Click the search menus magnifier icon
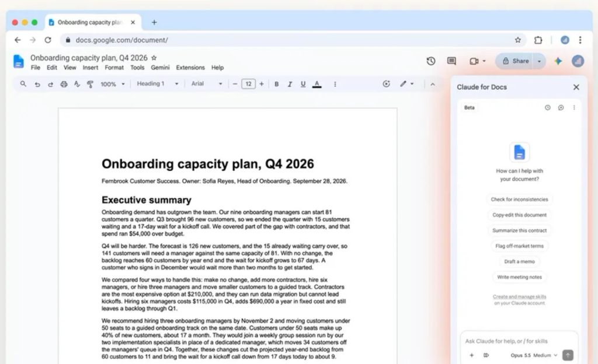Image resolution: width=598 pixels, height=364 pixels. (23, 84)
